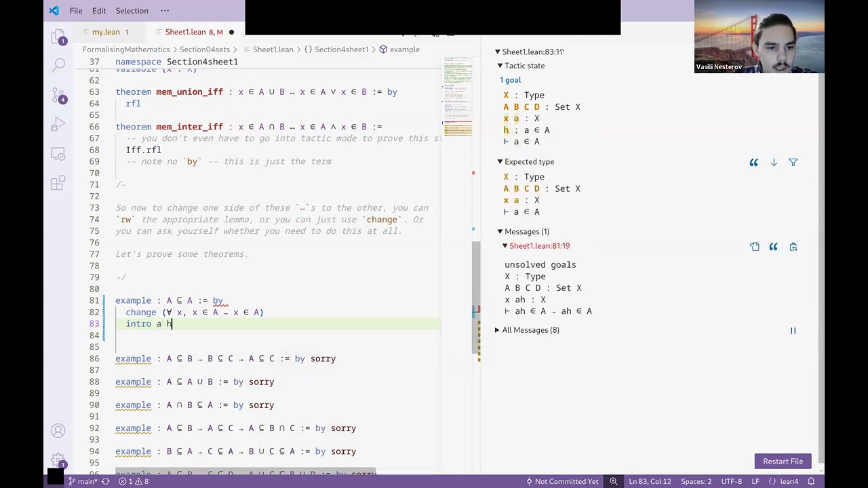
Task: Click the editor vertical scrollbar
Action: tap(476, 296)
